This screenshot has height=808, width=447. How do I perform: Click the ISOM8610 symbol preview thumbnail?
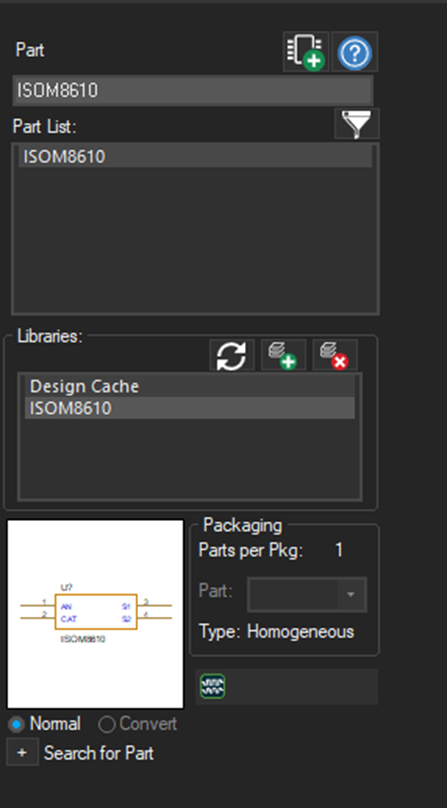[x=95, y=614]
